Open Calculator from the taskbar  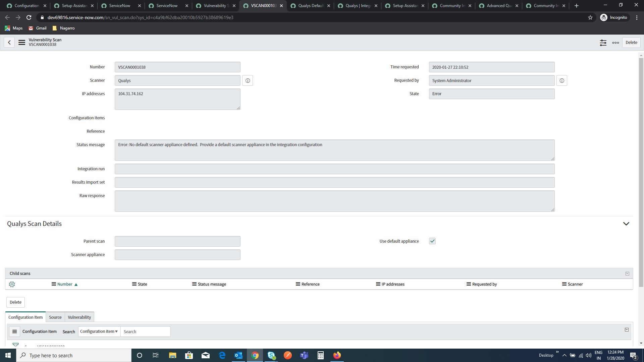321,355
